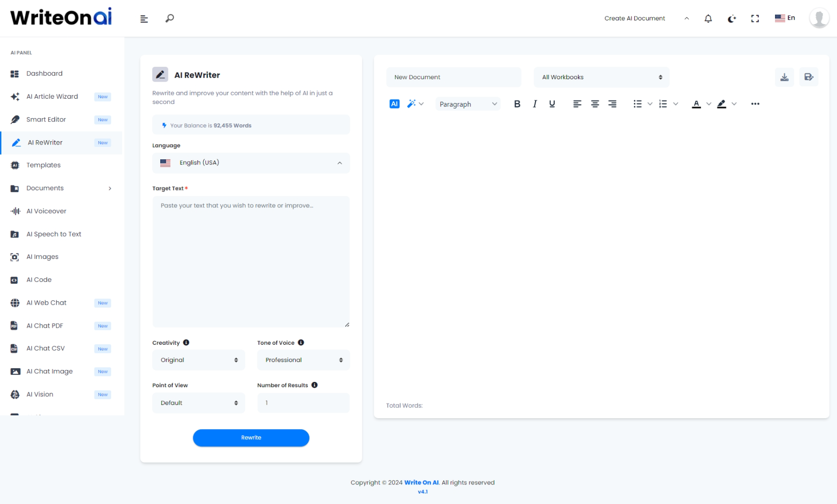Image resolution: width=837 pixels, height=504 pixels.
Task: Apply the text color
Action: point(696,104)
